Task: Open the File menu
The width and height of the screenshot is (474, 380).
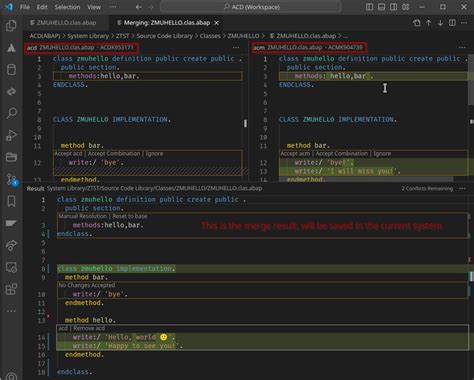Action: coord(25,7)
